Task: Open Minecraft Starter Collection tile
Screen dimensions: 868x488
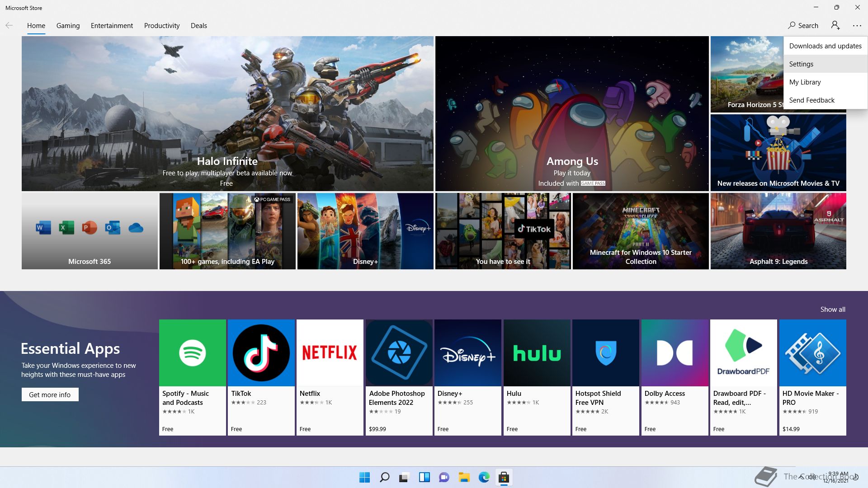Action: tap(641, 231)
